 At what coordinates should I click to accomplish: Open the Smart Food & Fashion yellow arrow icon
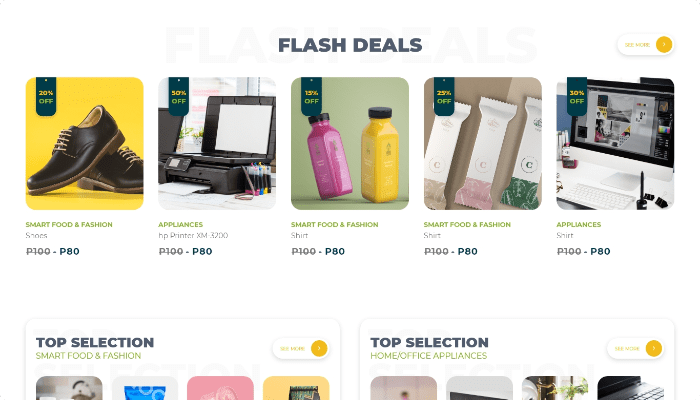pyautogui.click(x=319, y=348)
